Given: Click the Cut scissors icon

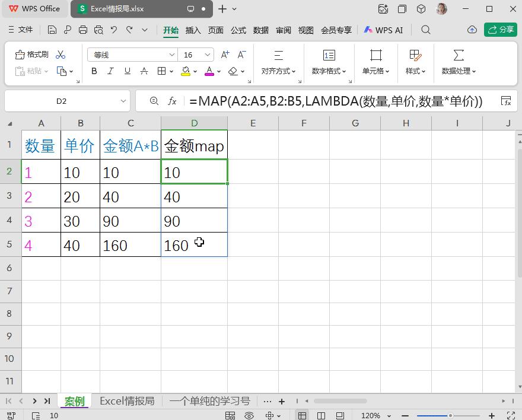Looking at the screenshot, I should pos(61,55).
